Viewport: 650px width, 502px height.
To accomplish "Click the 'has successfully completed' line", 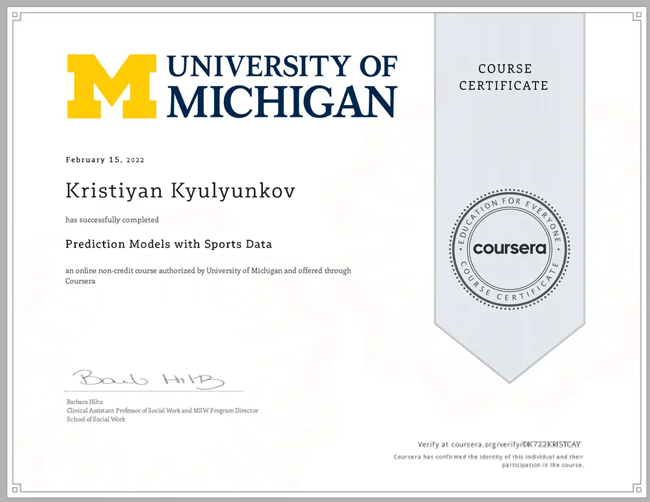I will click(x=112, y=220).
